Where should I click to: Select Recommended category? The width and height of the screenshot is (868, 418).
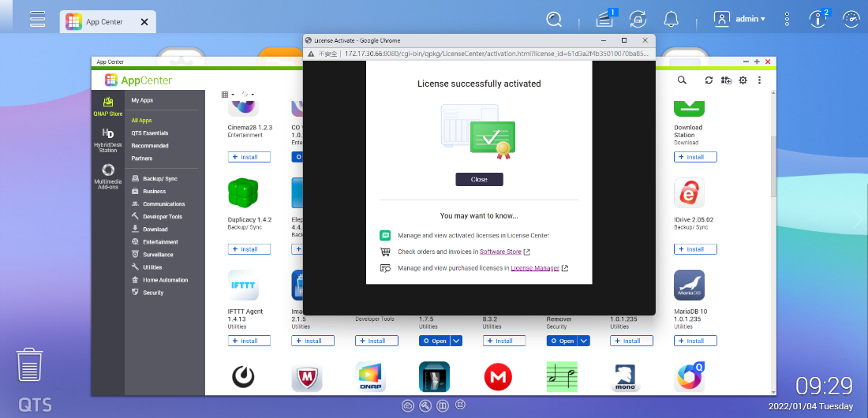click(149, 146)
